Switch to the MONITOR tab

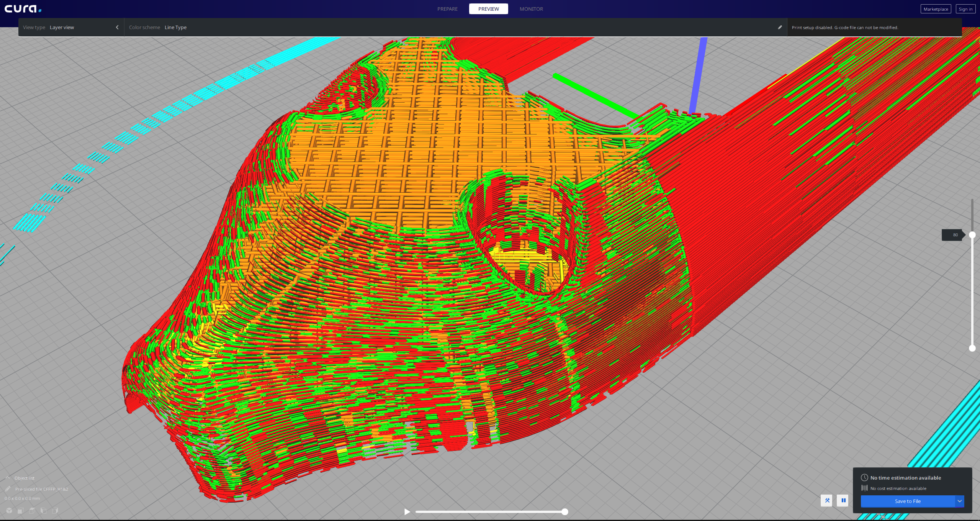[x=531, y=9]
